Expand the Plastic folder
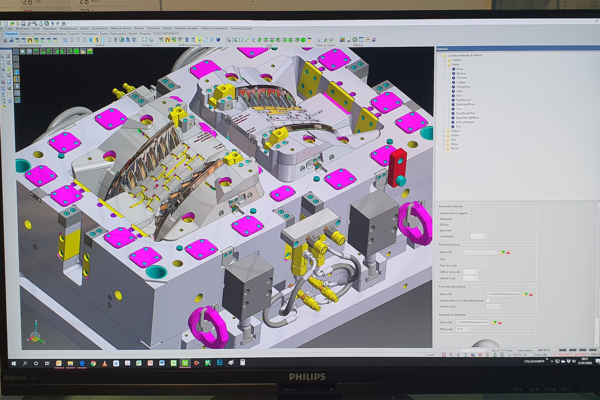The image size is (600, 400). [443, 135]
